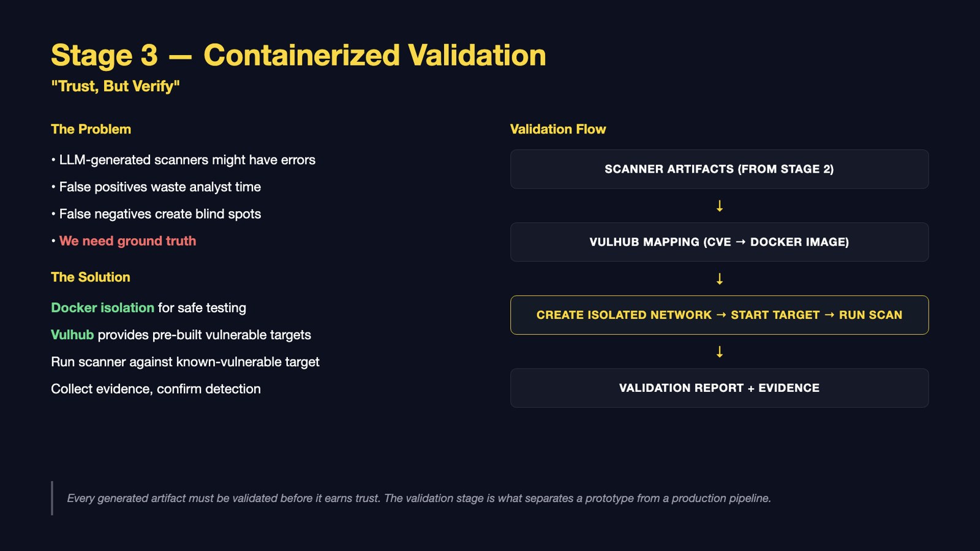
Task: Select LLM-generated scanners might have errors bullet
Action: [x=183, y=160]
